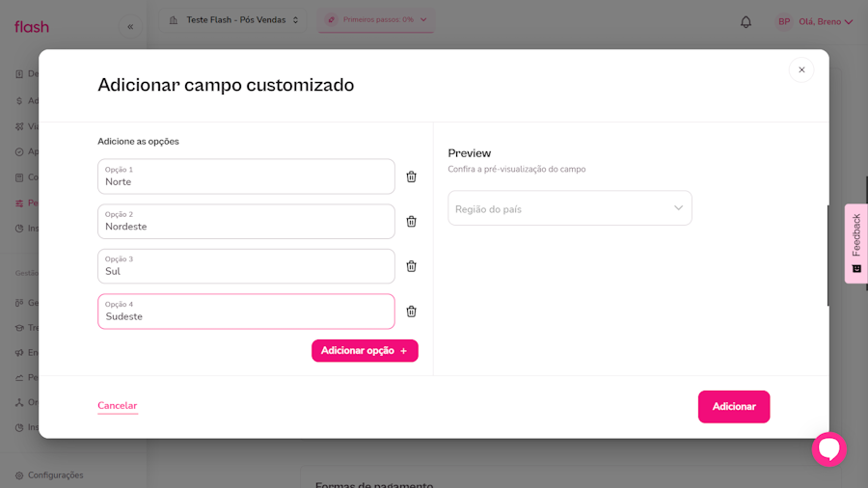Click the rocket icon in Primeiros passos

click(331, 20)
